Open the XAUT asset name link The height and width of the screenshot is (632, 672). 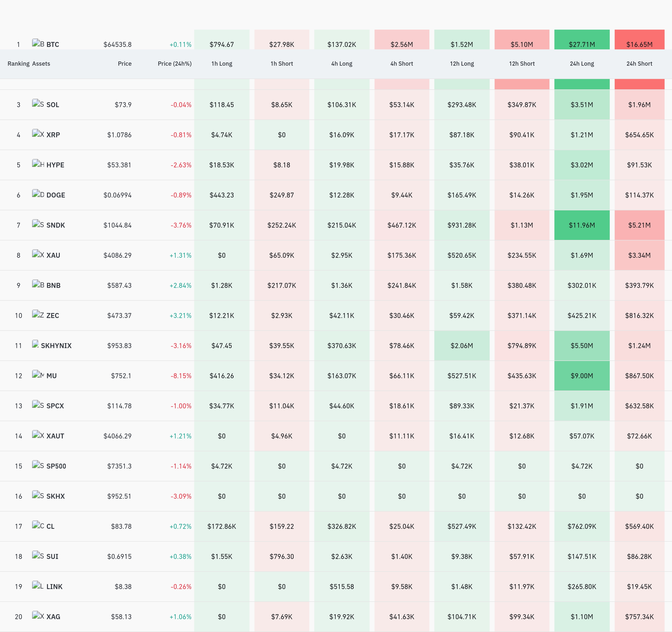(55, 436)
